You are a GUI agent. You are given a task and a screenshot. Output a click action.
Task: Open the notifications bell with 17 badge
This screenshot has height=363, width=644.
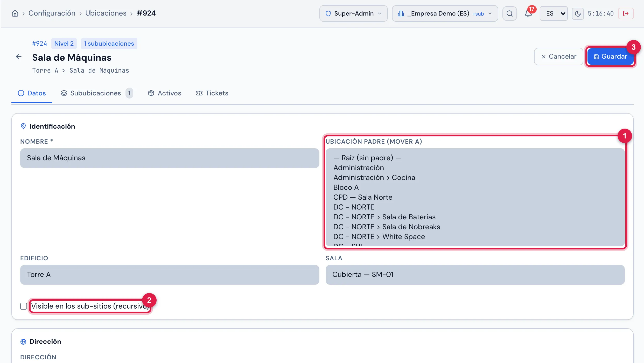[528, 13]
